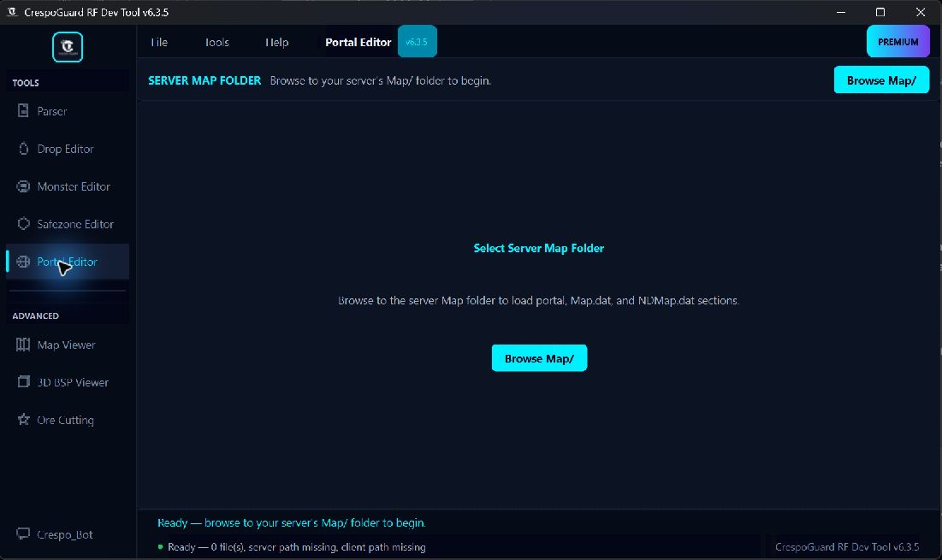Viewport: 942px width, 560px height.
Task: Click the green status indicator dot
Action: point(160,547)
